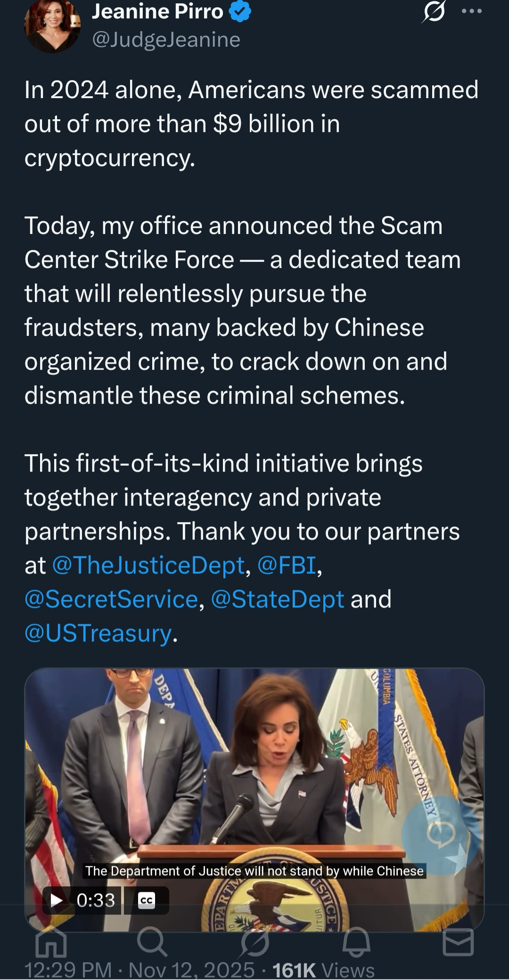
Task: Open the Search tab
Action: 152,942
